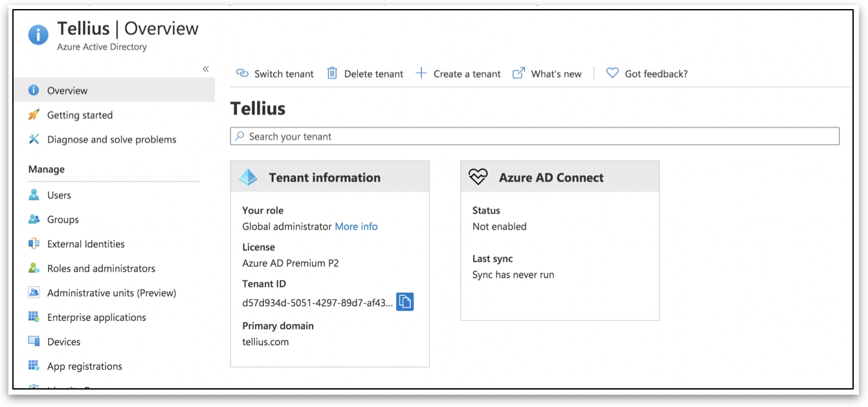Open What's new external link icon
The image size is (868, 407).
point(518,74)
